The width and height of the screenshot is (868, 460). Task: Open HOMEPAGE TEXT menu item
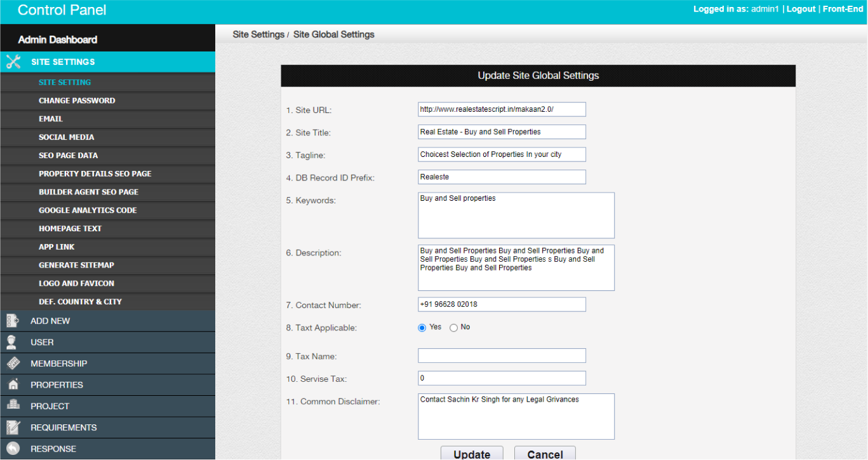108,229
